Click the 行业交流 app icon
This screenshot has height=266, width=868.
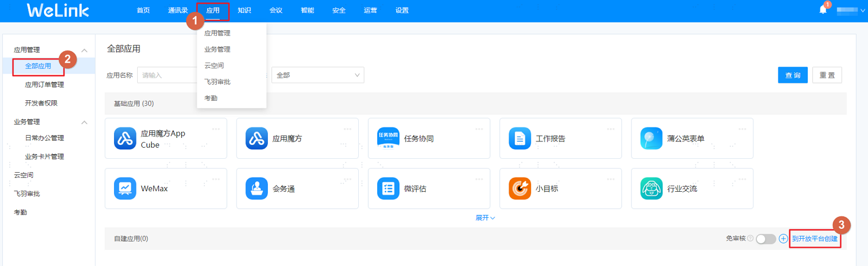tap(652, 188)
